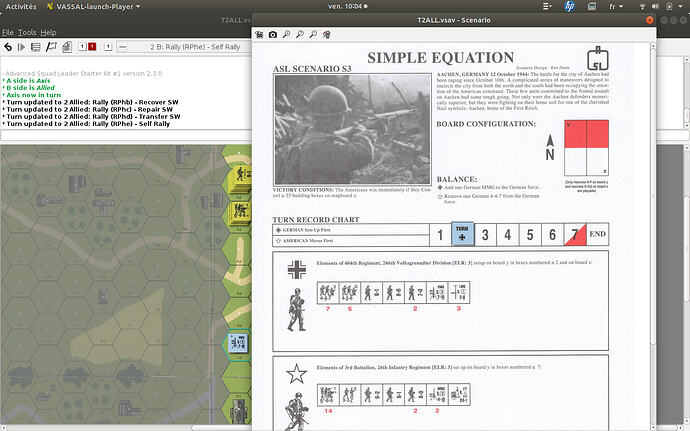Click the red stacked-counter icon in the Scenario toolbar

pyautogui.click(x=327, y=34)
